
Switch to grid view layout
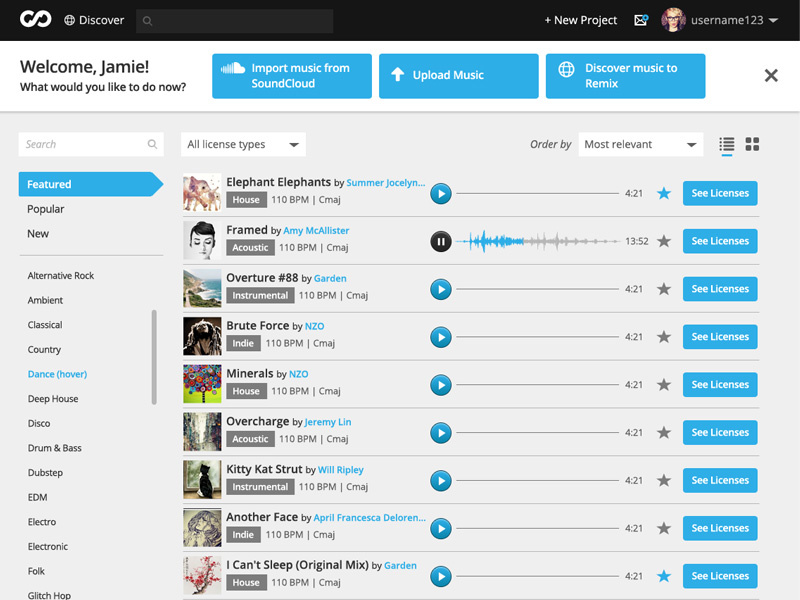(752, 144)
